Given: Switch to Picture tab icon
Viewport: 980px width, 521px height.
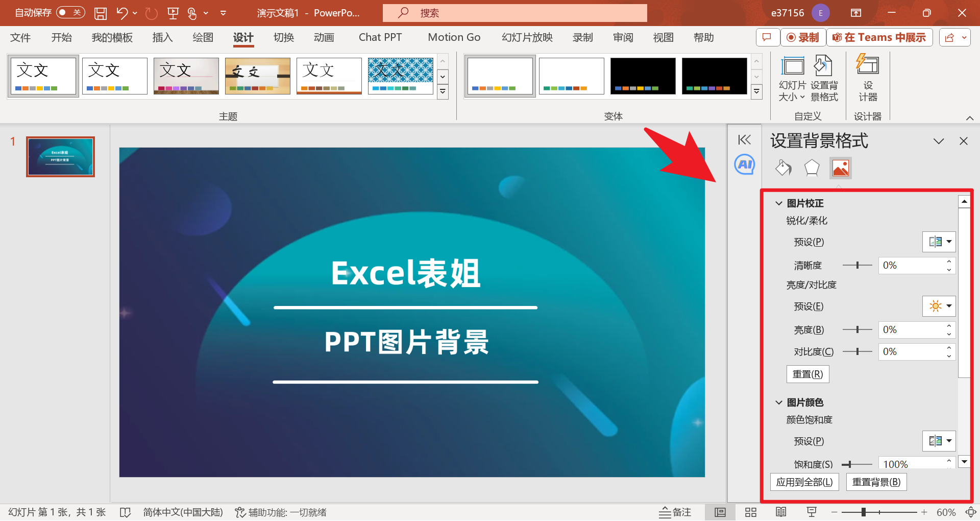Looking at the screenshot, I should tap(840, 168).
